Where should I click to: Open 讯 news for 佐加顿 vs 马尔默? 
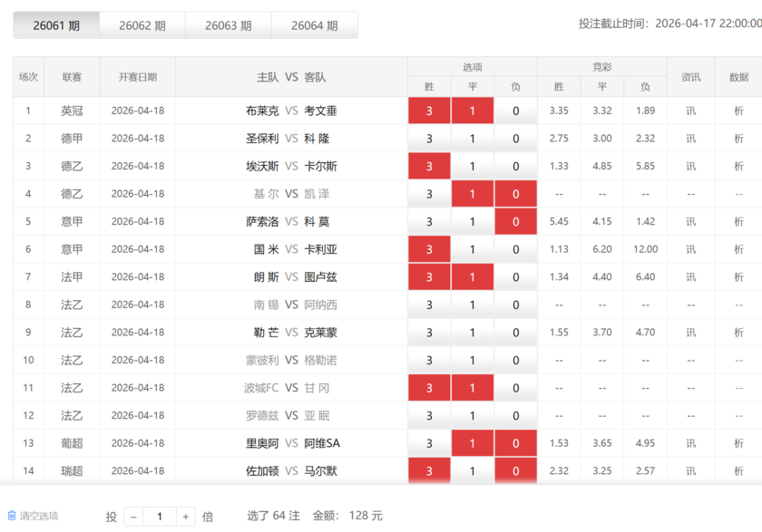point(690,470)
